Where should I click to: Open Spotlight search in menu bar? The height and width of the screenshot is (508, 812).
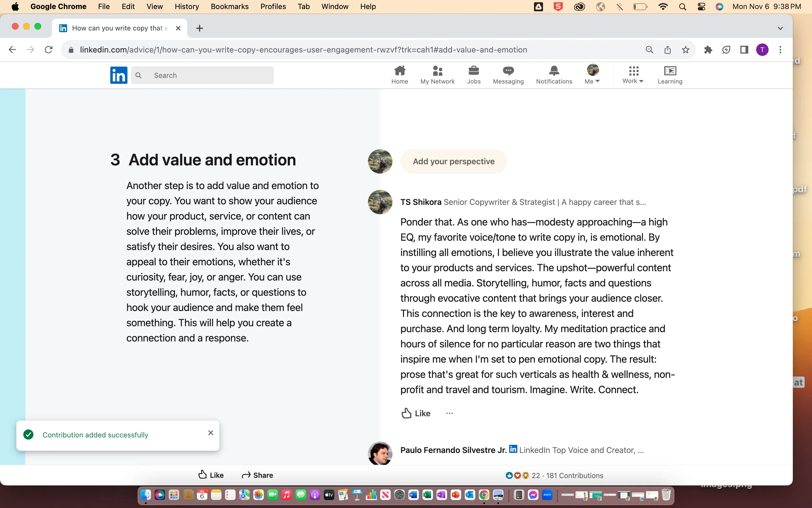[x=682, y=7]
